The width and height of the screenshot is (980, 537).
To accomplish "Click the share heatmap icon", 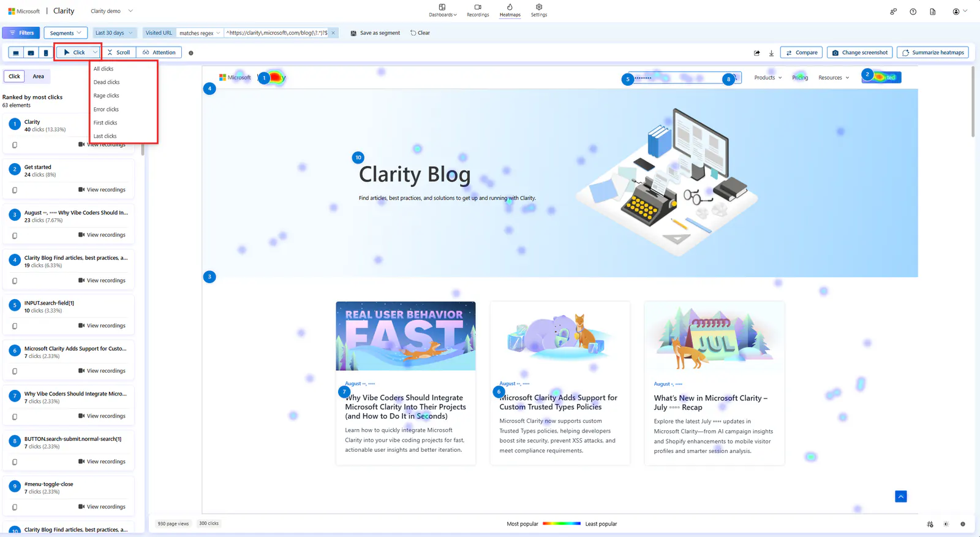I will (x=757, y=53).
